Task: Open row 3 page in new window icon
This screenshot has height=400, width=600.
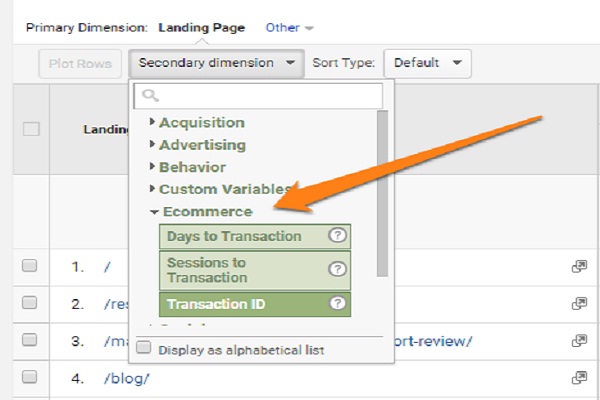Action: click(579, 341)
